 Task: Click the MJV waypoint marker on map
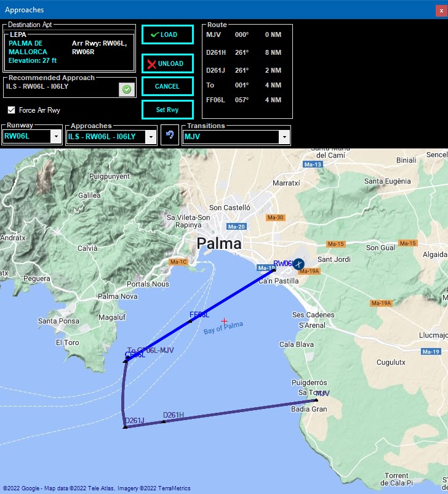click(x=316, y=400)
